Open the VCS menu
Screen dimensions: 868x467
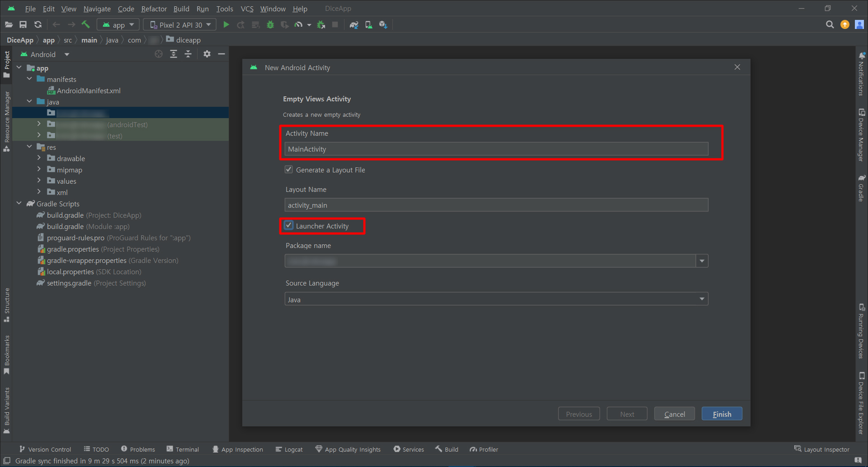(x=247, y=9)
